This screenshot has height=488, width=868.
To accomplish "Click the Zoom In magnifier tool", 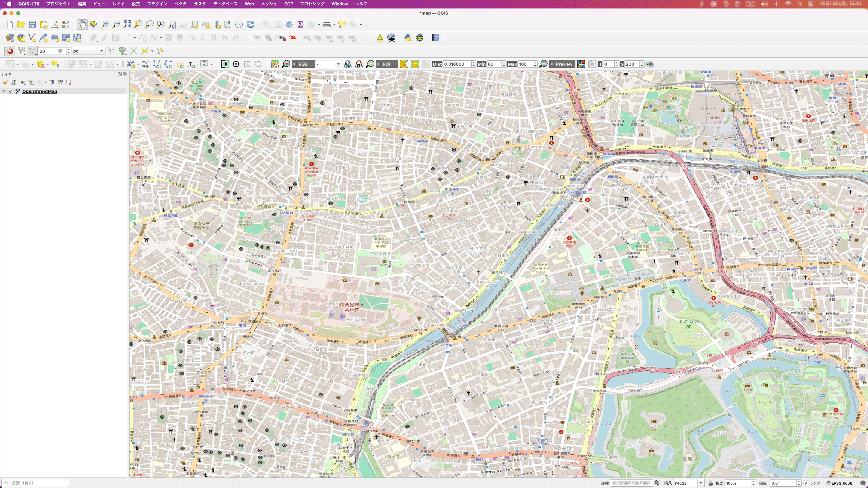I will (x=105, y=24).
